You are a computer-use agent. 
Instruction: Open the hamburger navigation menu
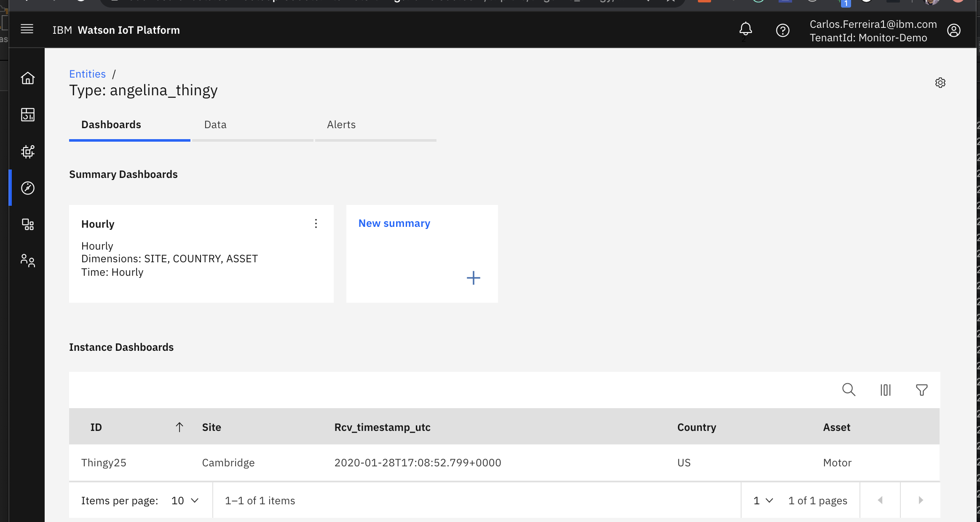[27, 29]
